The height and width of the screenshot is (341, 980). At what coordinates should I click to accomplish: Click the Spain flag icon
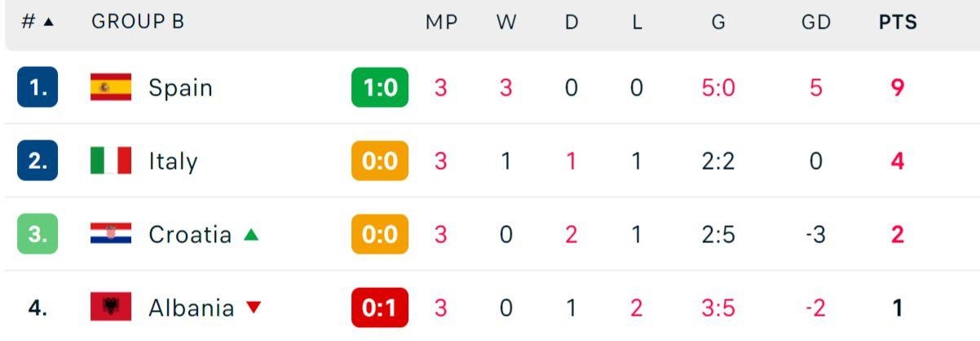pos(111,87)
